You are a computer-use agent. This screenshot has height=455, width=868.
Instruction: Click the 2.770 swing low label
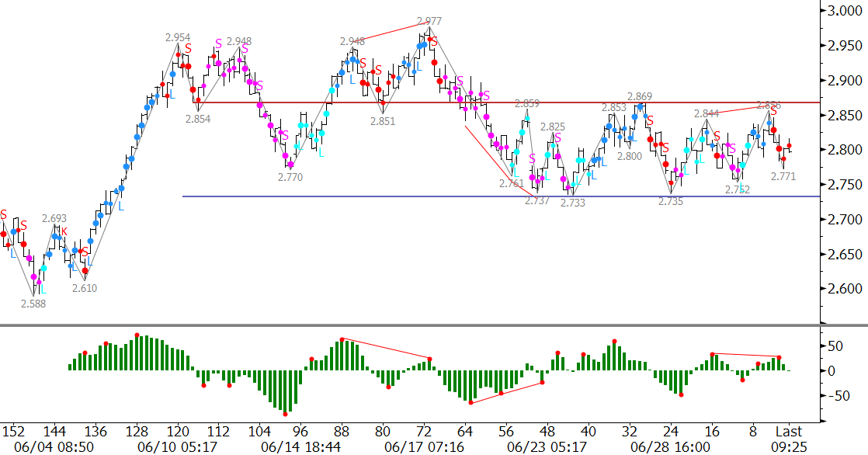(x=290, y=177)
